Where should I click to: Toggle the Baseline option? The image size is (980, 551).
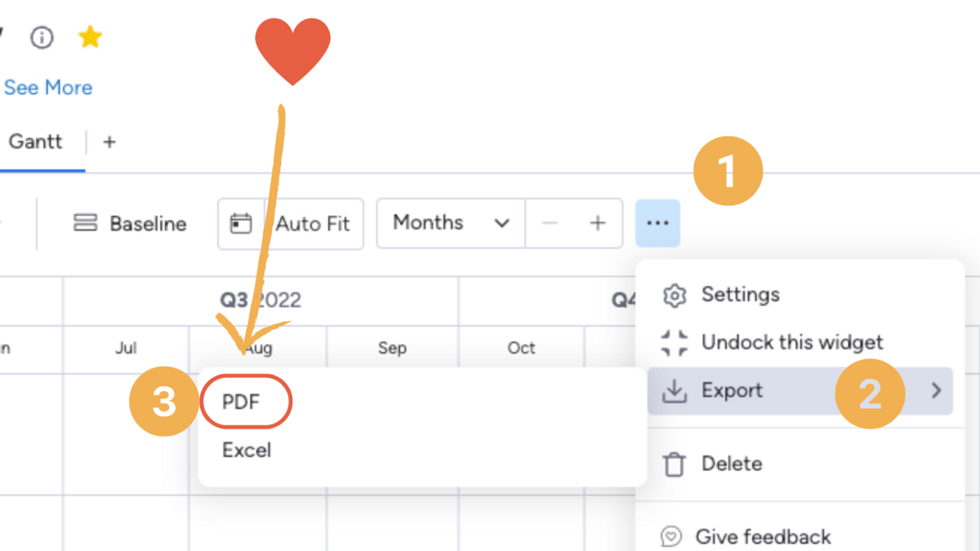130,224
